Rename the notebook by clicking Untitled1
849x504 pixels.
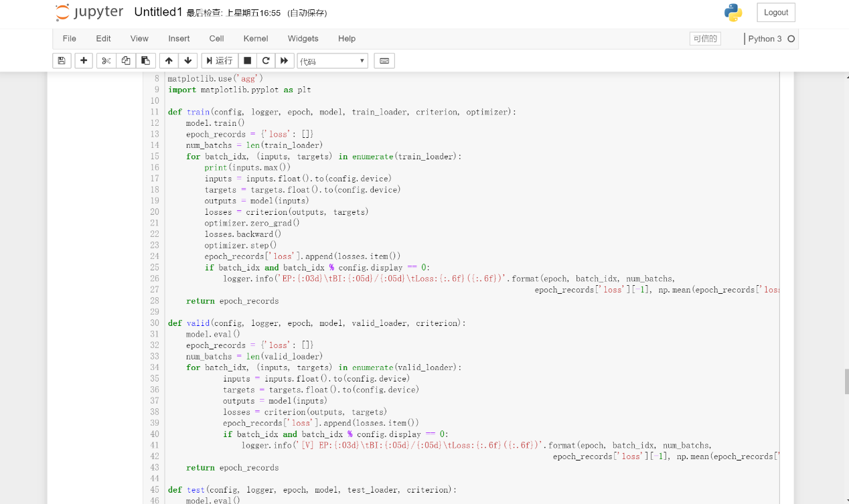coord(158,12)
